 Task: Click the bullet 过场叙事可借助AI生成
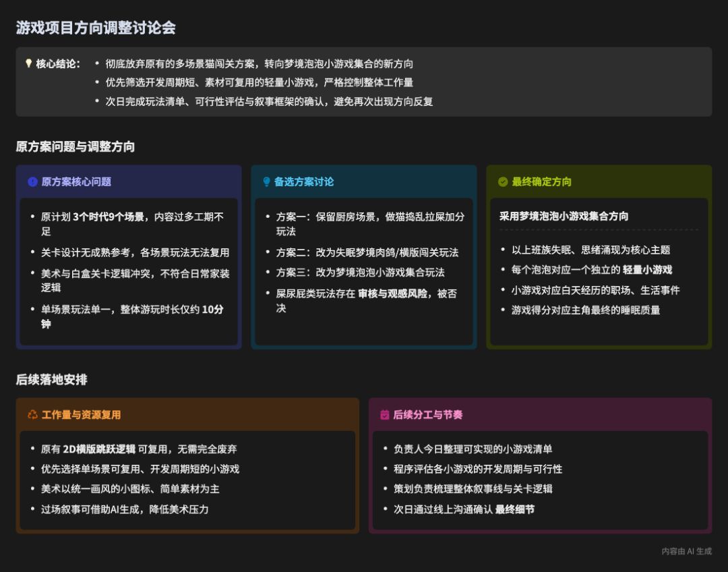point(125,509)
